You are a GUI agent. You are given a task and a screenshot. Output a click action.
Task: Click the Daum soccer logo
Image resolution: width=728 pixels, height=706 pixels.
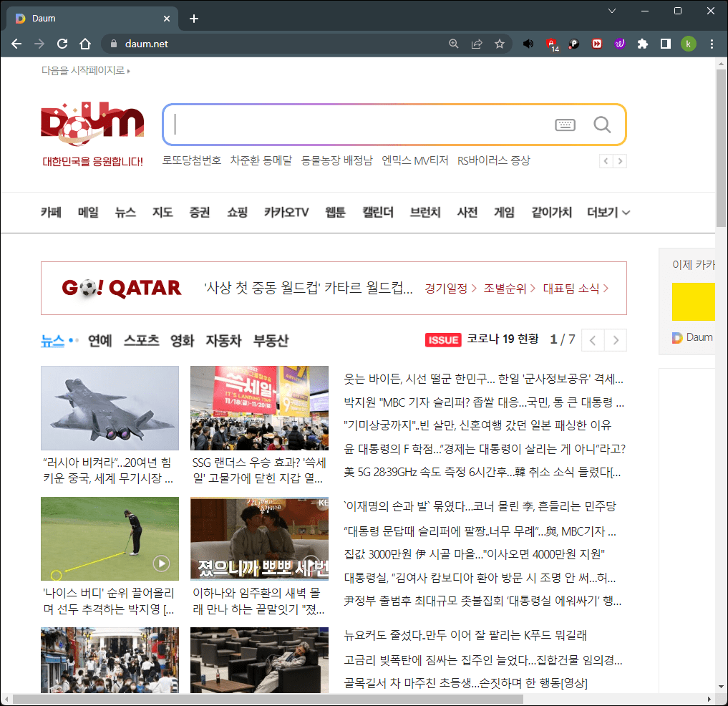[92, 123]
